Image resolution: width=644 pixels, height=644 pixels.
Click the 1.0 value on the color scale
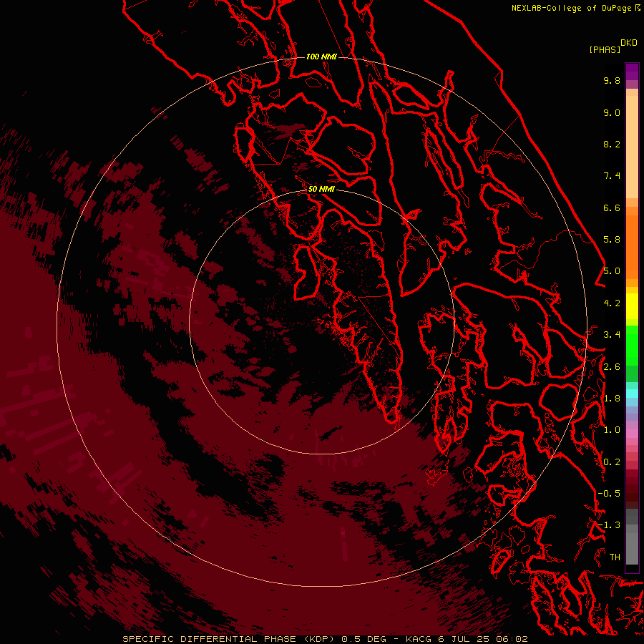pos(612,430)
